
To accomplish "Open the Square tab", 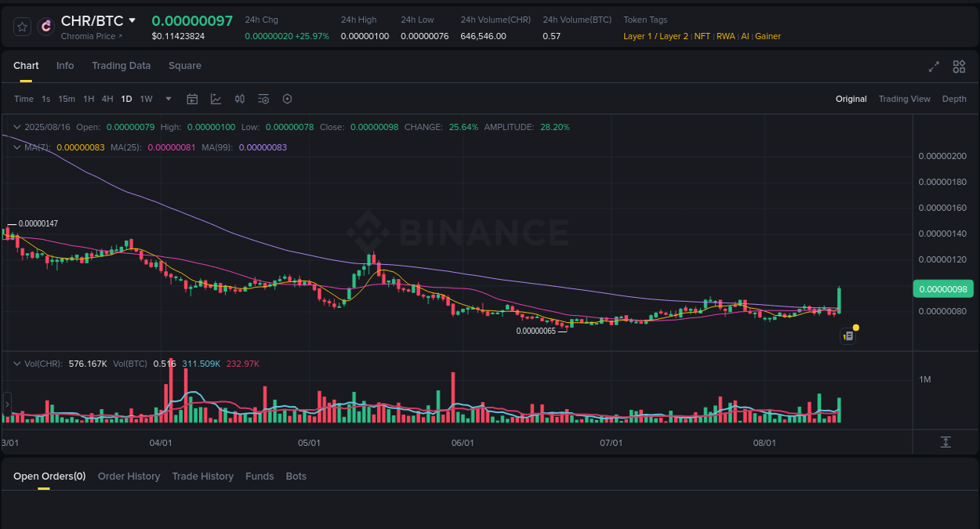I will point(185,66).
